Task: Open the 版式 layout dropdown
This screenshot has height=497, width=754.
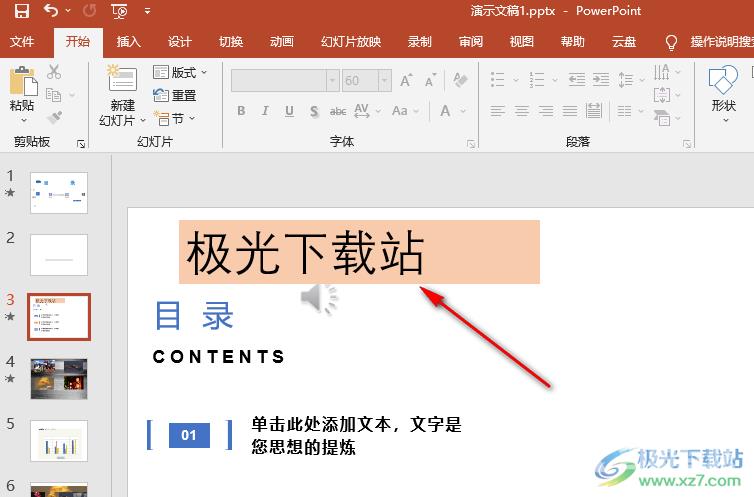Action: pyautogui.click(x=180, y=73)
